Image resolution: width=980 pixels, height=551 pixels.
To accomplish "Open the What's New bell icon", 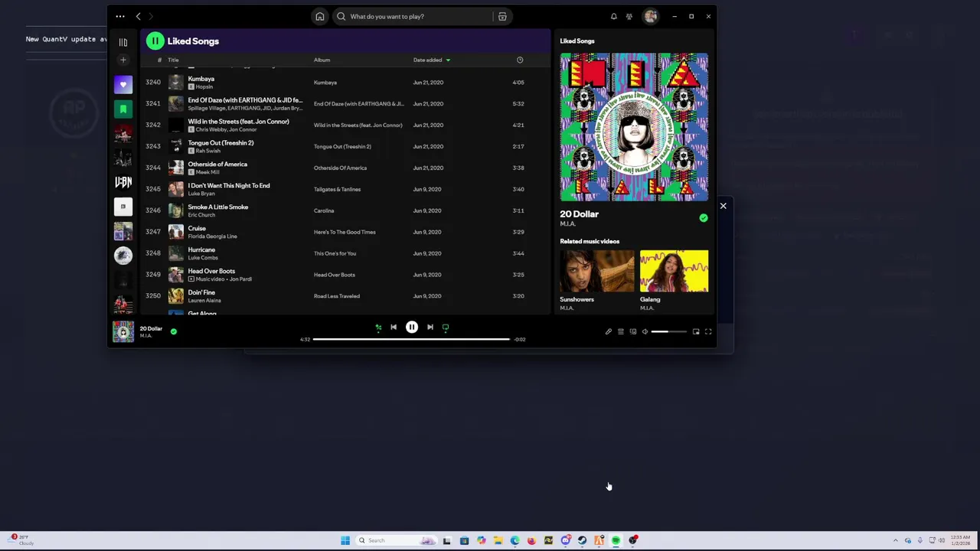I will click(x=613, y=16).
